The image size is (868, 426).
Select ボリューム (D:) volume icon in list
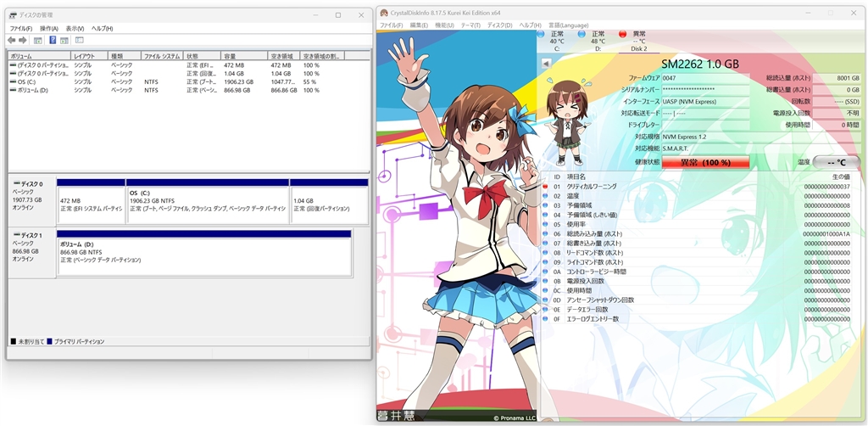[x=14, y=90]
